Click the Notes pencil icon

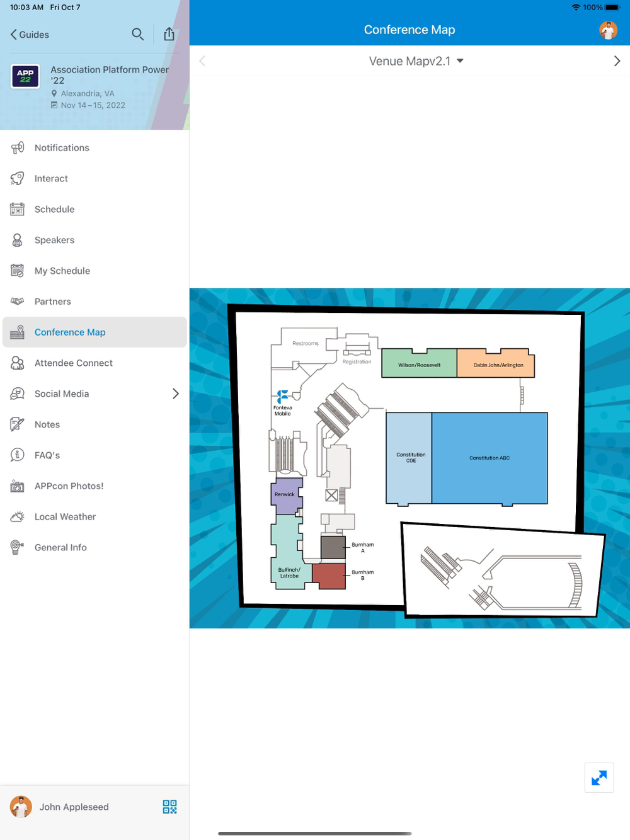tap(17, 424)
